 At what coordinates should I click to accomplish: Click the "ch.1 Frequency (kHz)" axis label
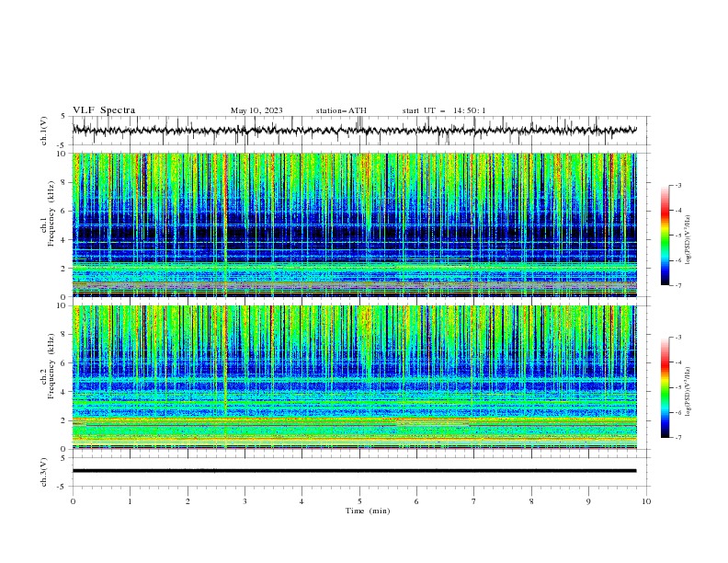point(48,212)
